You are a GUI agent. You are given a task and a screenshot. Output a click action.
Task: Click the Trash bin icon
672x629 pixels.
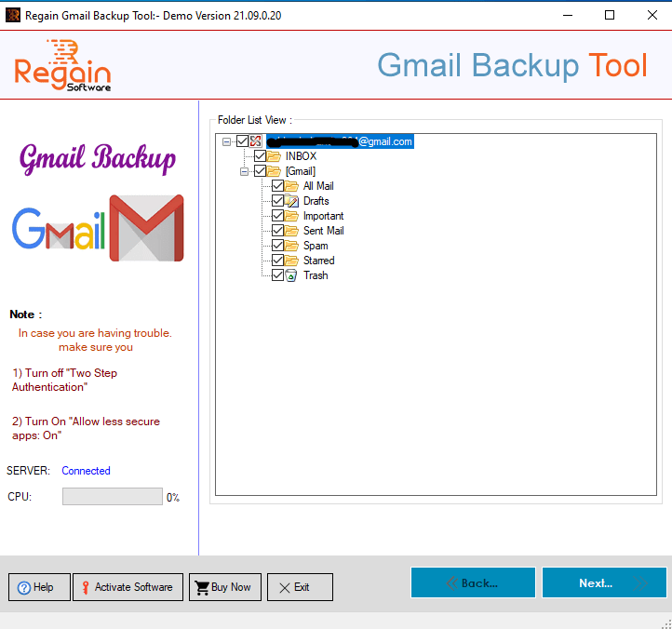tap(291, 275)
